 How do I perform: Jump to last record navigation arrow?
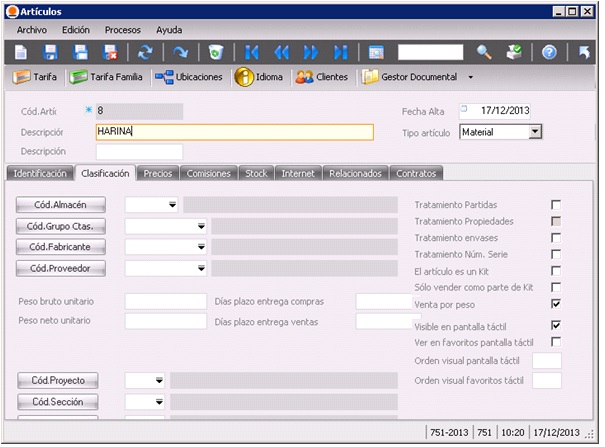(340, 52)
